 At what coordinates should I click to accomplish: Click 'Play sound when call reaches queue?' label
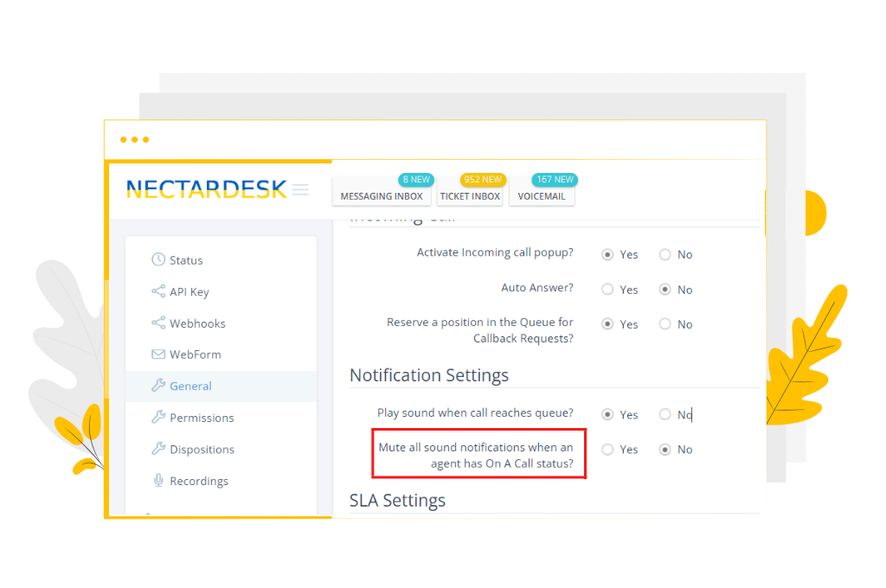coord(475,413)
